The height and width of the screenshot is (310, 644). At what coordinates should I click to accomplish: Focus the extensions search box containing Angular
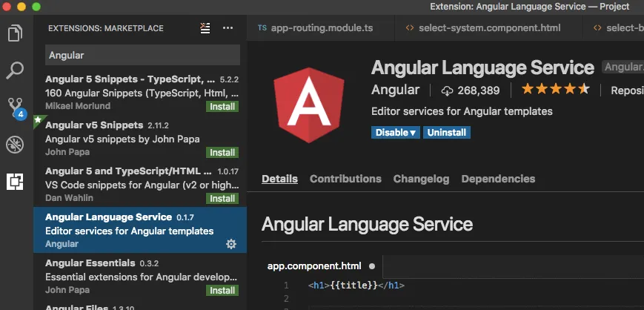click(x=142, y=55)
